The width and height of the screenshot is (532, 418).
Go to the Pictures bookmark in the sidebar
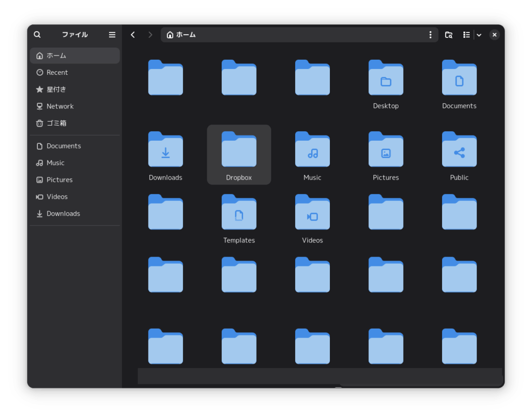point(75,180)
